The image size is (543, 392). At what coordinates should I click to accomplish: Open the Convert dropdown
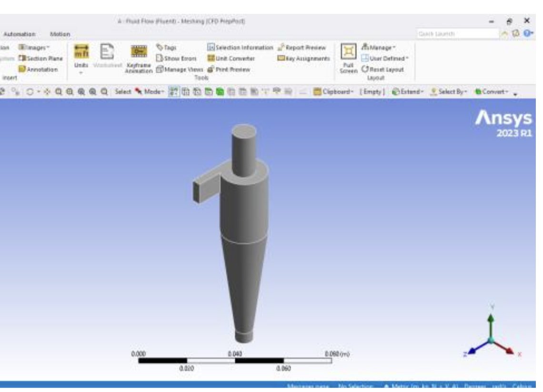pyautogui.click(x=492, y=91)
